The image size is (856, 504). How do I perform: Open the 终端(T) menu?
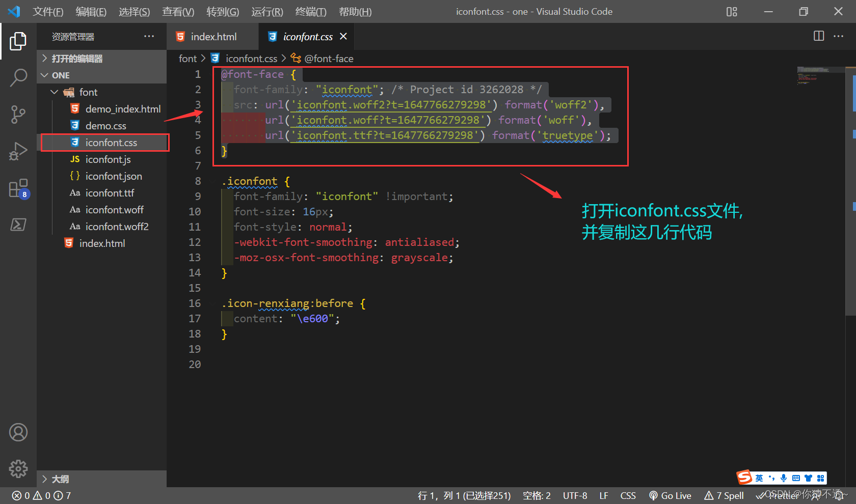click(x=311, y=12)
